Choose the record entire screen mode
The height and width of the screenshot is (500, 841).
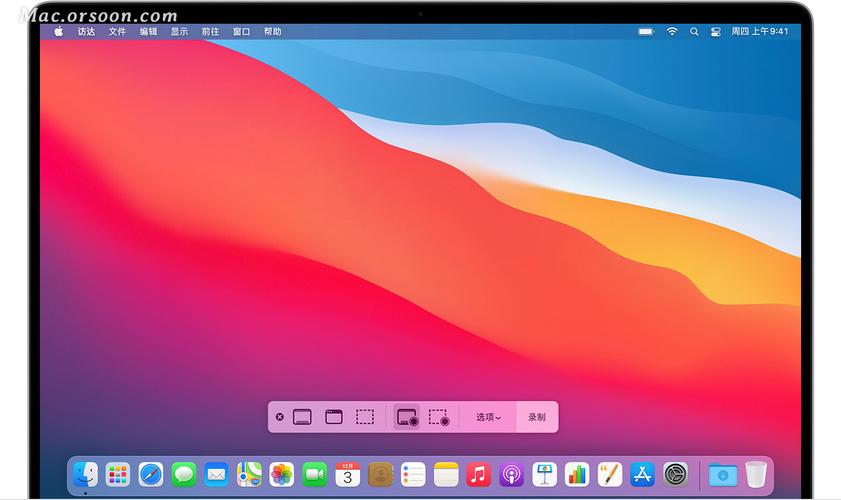point(406,417)
